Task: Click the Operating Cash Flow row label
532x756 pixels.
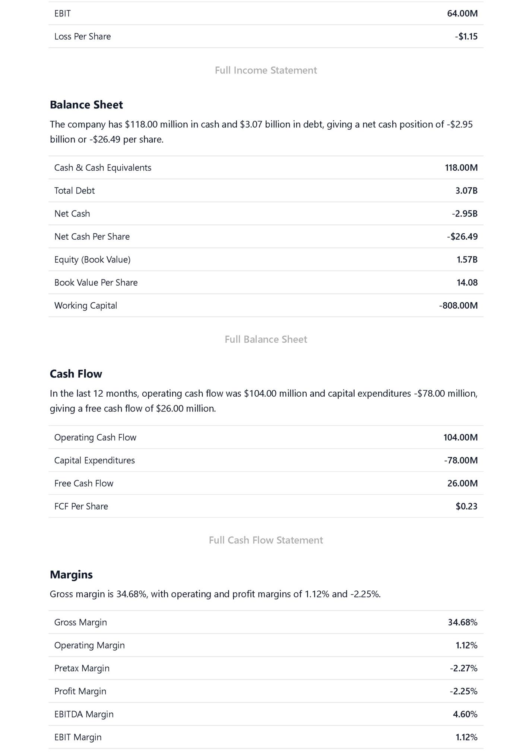Action: [x=95, y=438]
